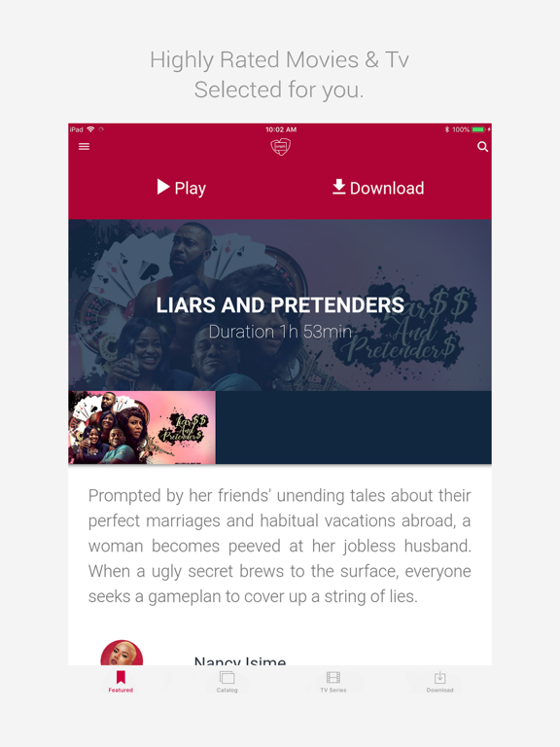This screenshot has width=560, height=747.
Task: Click the Bluetooth status icon
Action: (x=446, y=129)
